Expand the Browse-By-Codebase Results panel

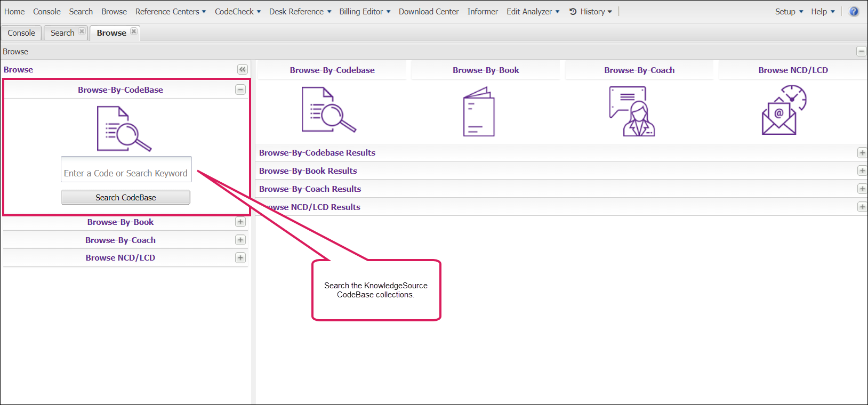pos(862,153)
